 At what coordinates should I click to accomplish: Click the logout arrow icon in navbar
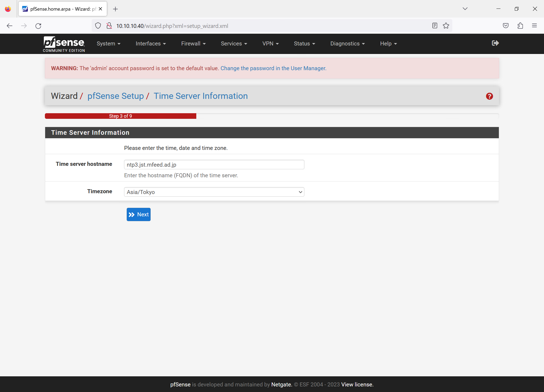[495, 43]
